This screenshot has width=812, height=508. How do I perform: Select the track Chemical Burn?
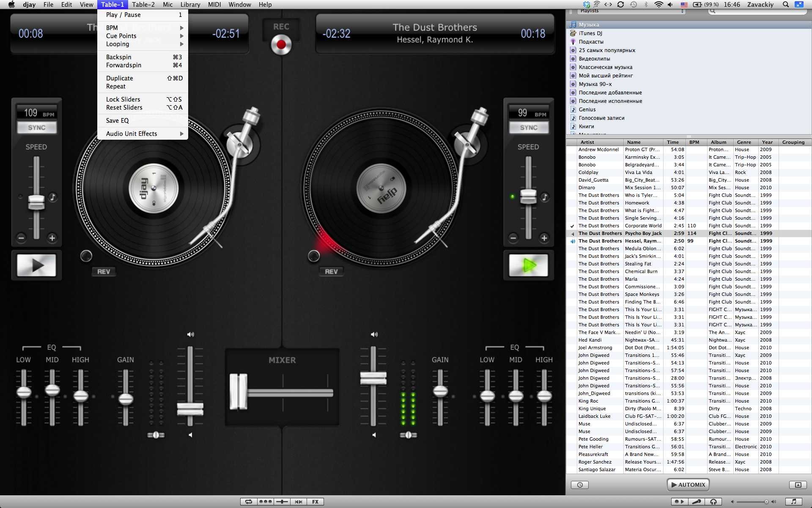pyautogui.click(x=689, y=271)
